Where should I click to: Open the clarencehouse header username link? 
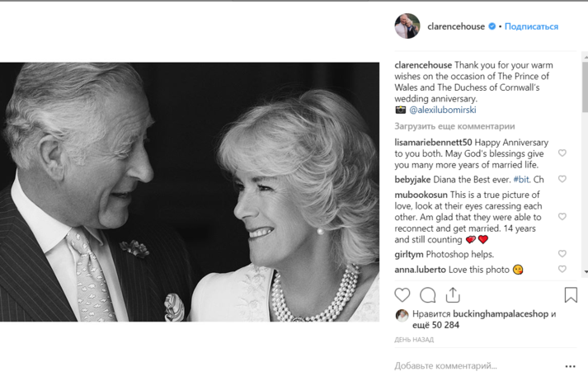click(456, 26)
